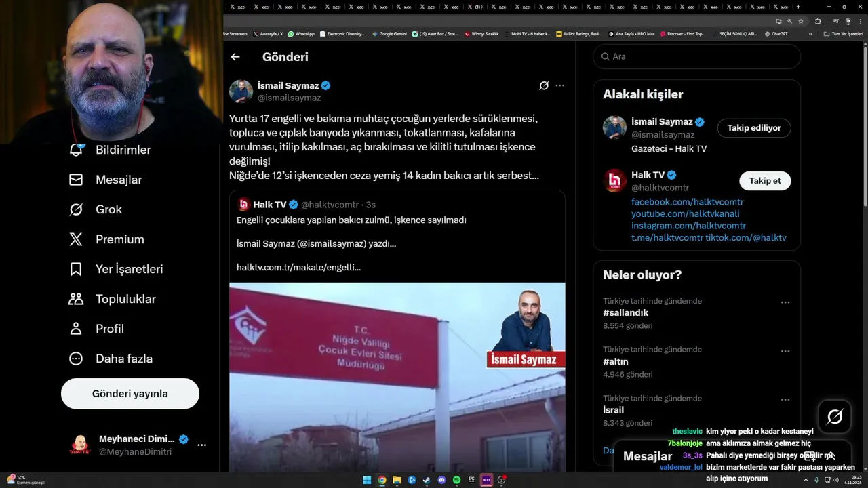The height and width of the screenshot is (488, 868).
Task: Open WhatsApp bookmark
Action: point(301,33)
